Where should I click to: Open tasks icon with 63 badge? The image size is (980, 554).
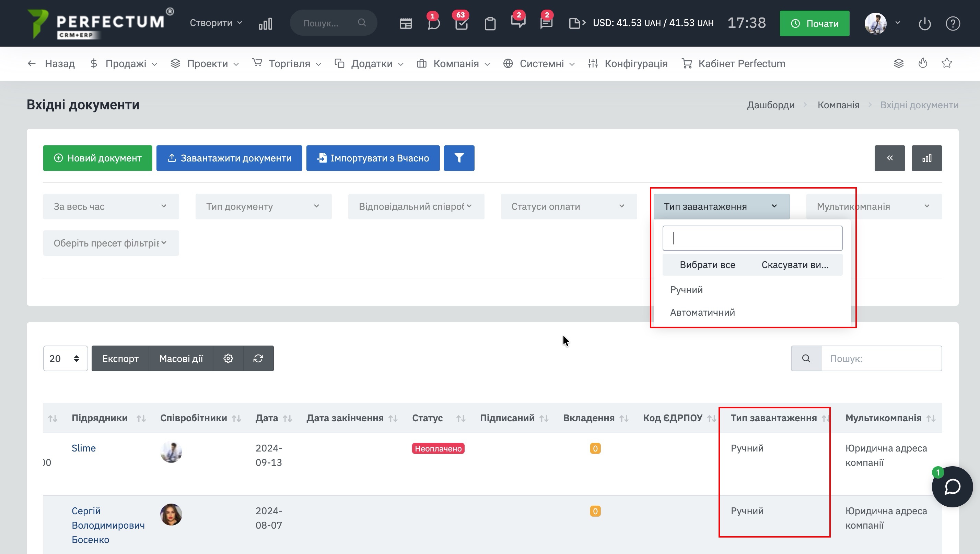click(x=461, y=24)
